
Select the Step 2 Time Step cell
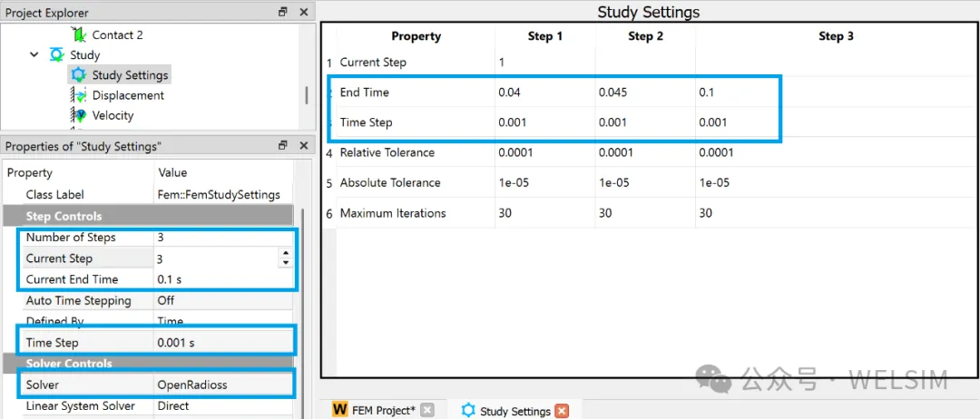coord(645,122)
